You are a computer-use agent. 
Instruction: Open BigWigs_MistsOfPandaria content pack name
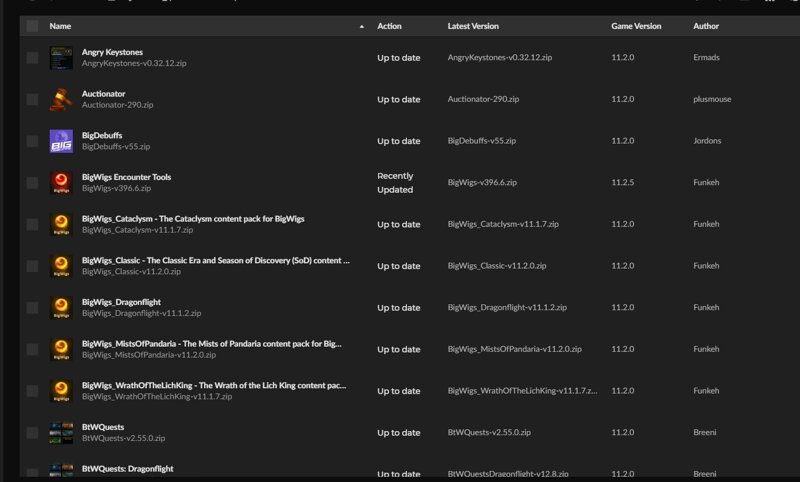[212, 344]
